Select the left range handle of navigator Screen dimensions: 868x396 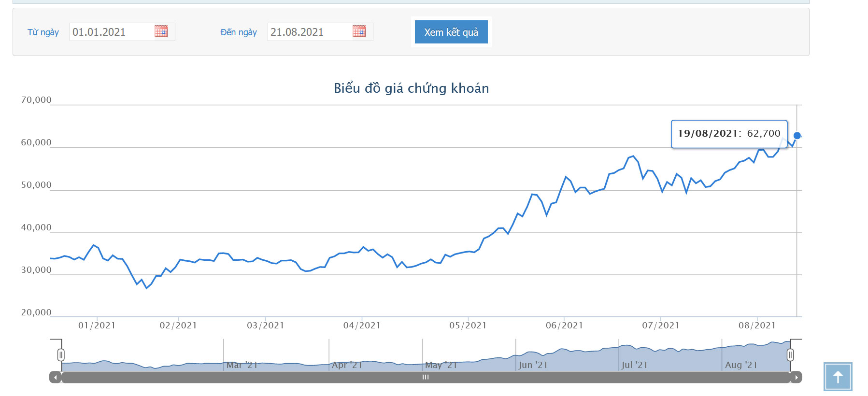(61, 355)
